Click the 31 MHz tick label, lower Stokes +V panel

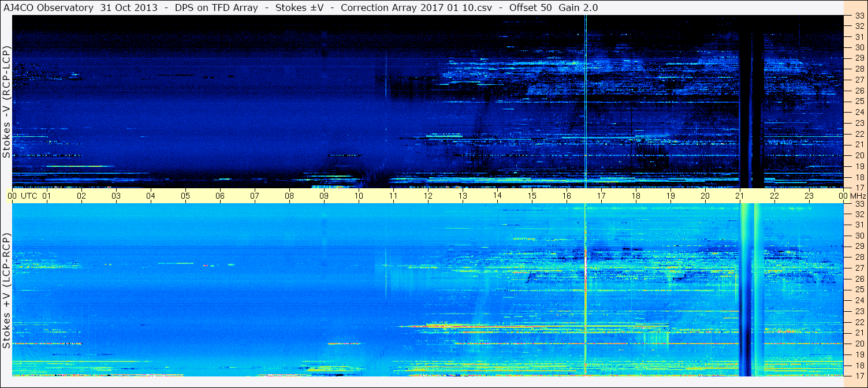[859, 225]
